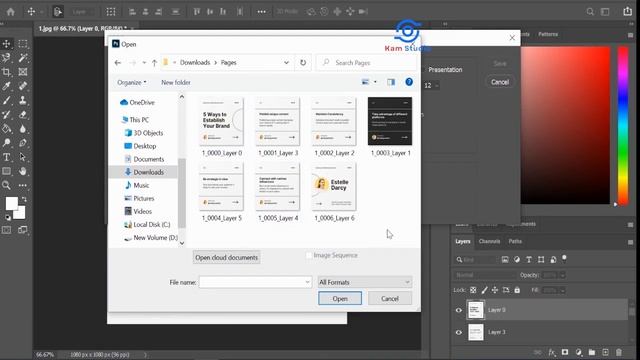
Task: Select the Zoom tool
Action: pos(7,186)
